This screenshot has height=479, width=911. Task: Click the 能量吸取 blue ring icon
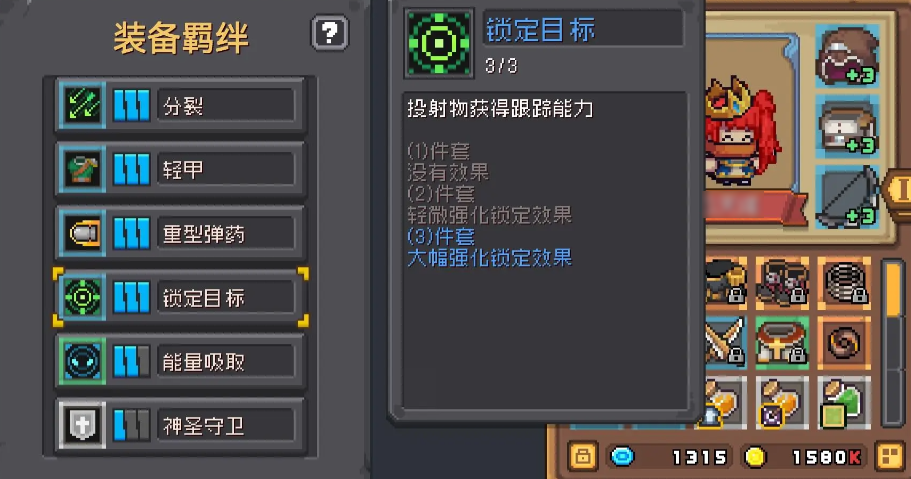point(82,361)
